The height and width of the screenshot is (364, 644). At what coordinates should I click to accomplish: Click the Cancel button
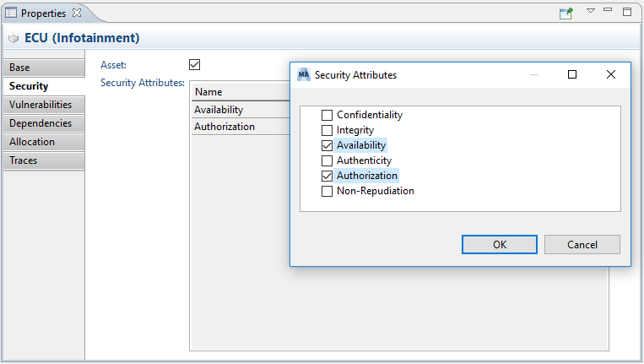point(582,244)
